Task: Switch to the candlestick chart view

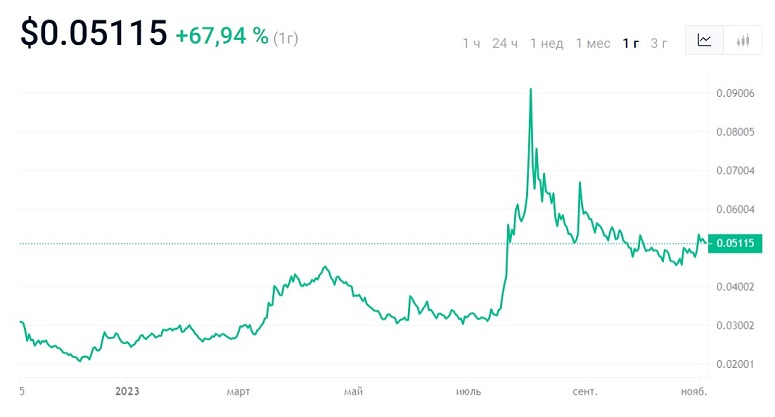Action: click(742, 41)
